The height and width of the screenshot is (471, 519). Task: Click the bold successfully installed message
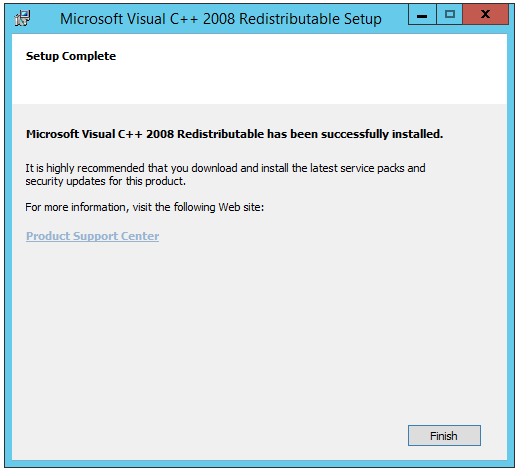click(x=234, y=134)
